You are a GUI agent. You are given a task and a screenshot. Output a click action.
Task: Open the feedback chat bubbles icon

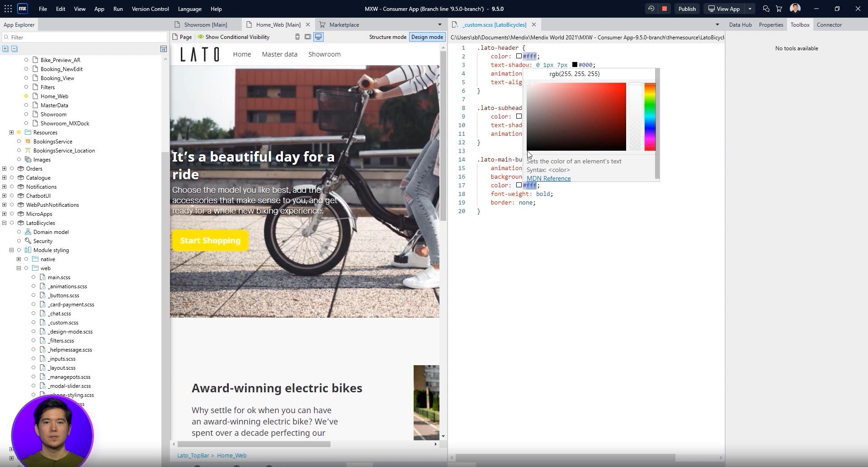point(766,9)
